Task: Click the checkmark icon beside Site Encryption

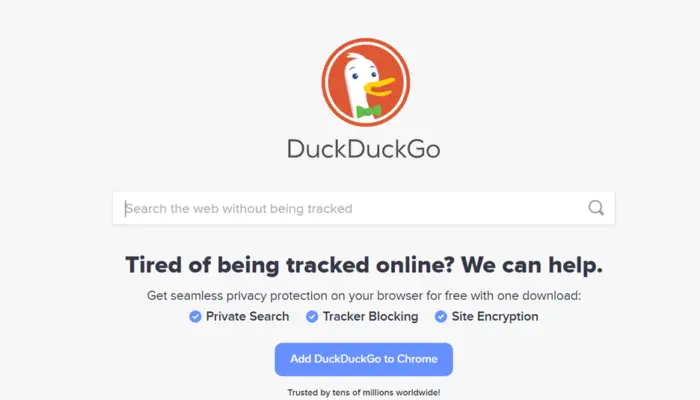Action: 441,317
